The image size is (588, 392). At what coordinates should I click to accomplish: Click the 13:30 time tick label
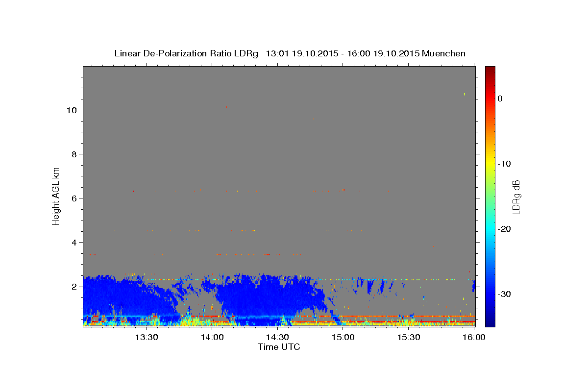click(x=146, y=337)
